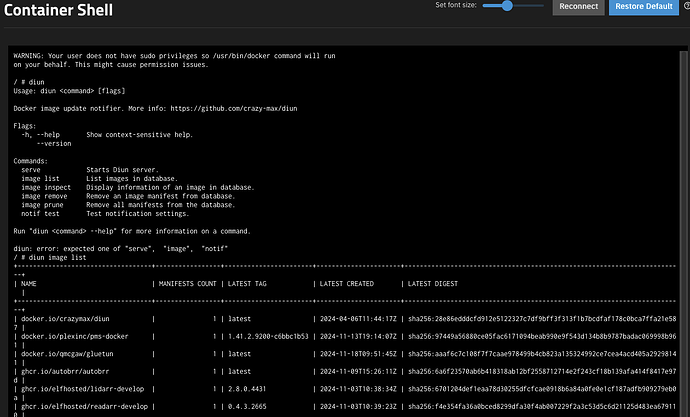The width and height of the screenshot is (690, 417).
Task: Click the ghcr.io/autobrr/autobrr image name
Action: [65, 372]
